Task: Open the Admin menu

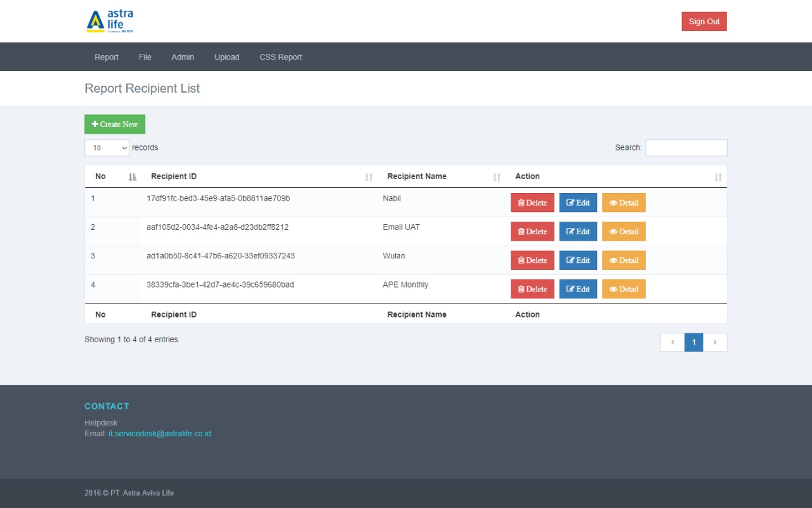Action: click(183, 57)
